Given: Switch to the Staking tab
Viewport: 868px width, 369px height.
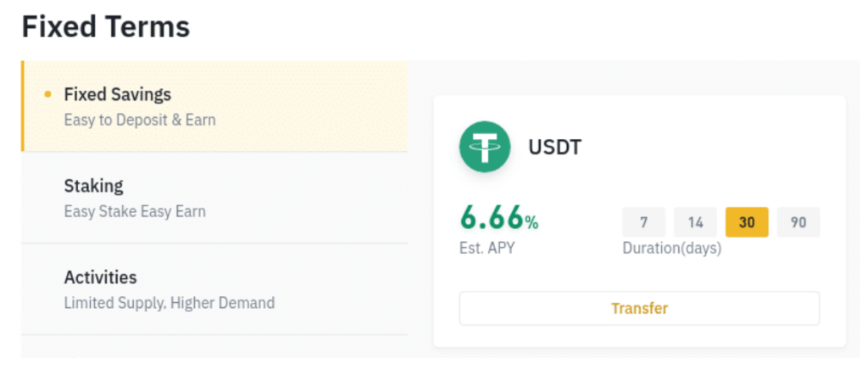Looking at the screenshot, I should click(x=214, y=198).
